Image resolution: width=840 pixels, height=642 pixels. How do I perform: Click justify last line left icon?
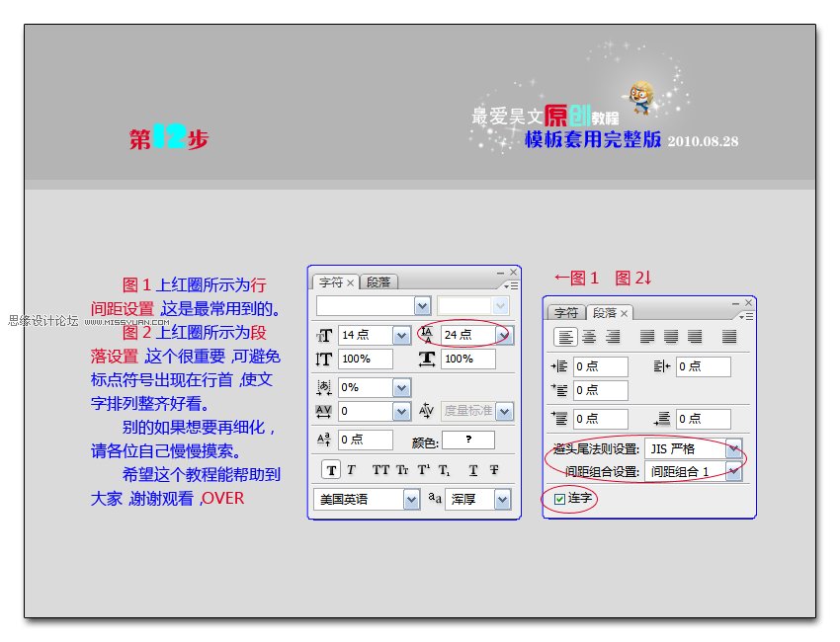[647, 337]
